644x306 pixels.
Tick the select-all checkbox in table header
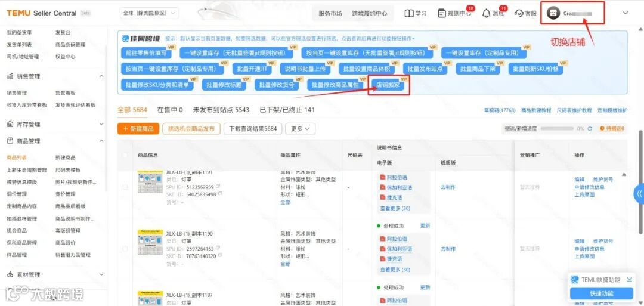pos(125,155)
